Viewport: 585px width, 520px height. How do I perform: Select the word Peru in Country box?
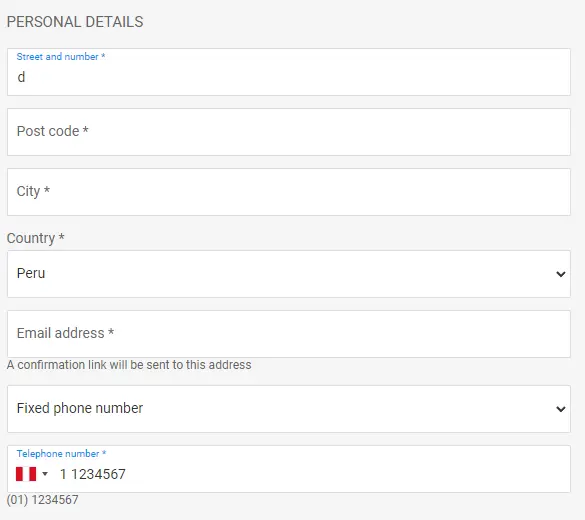click(31, 273)
